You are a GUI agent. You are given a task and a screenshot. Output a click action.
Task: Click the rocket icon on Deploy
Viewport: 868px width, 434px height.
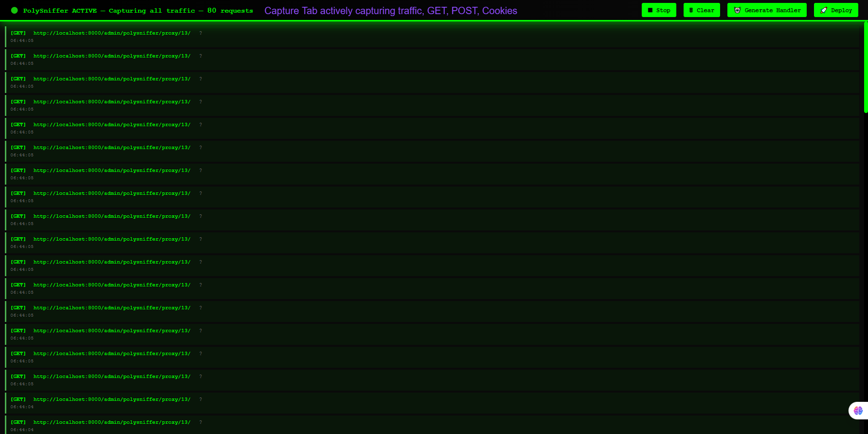(x=824, y=10)
